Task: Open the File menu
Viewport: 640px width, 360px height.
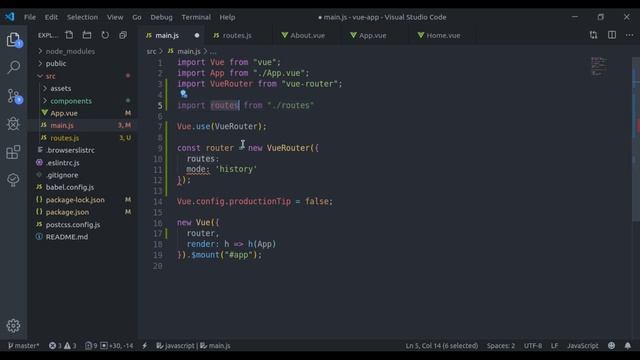Action: point(30,17)
